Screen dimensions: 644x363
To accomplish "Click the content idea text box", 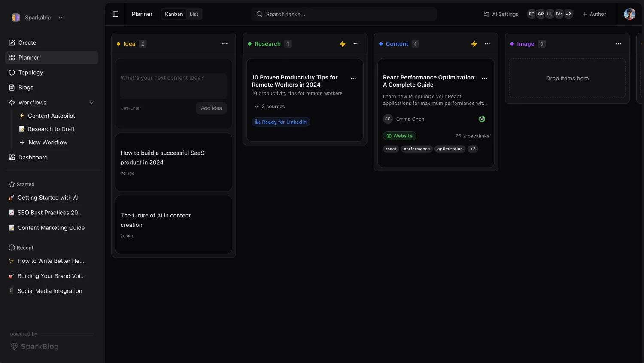I will pyautogui.click(x=173, y=86).
